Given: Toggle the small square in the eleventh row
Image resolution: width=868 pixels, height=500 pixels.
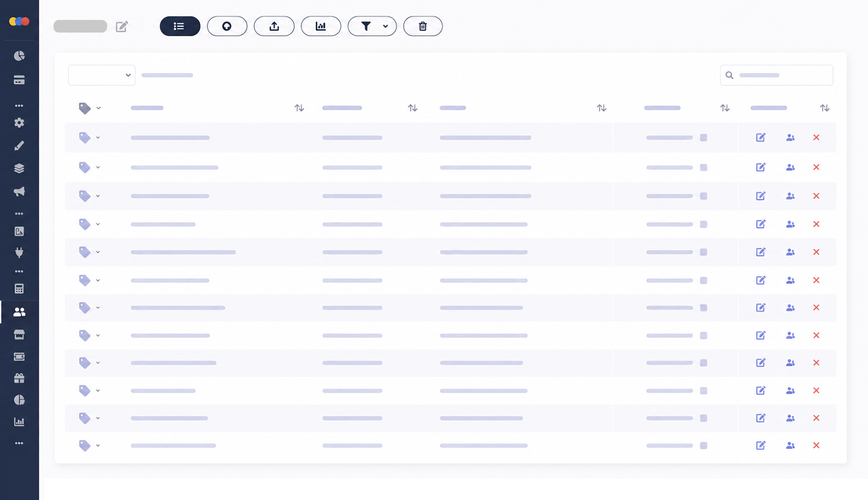Looking at the screenshot, I should click(x=704, y=418).
